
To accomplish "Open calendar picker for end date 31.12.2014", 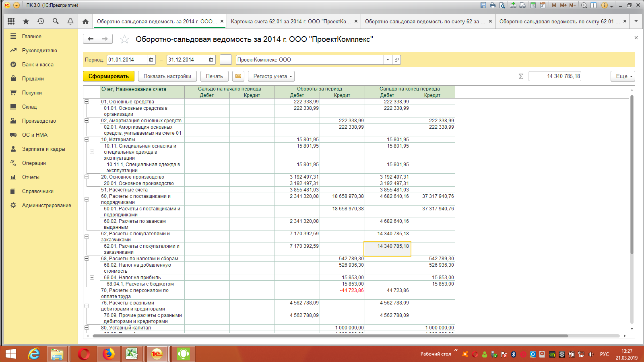I will click(x=211, y=60).
